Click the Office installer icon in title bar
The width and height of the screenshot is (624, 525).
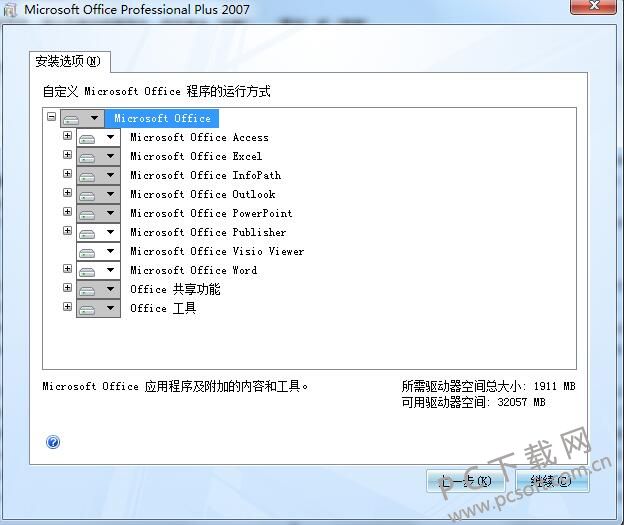coord(10,10)
